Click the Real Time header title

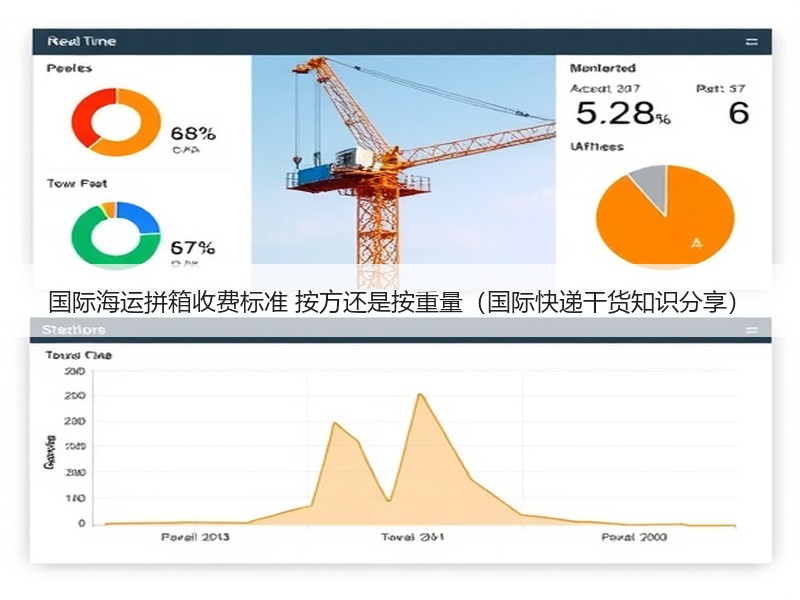tap(82, 41)
